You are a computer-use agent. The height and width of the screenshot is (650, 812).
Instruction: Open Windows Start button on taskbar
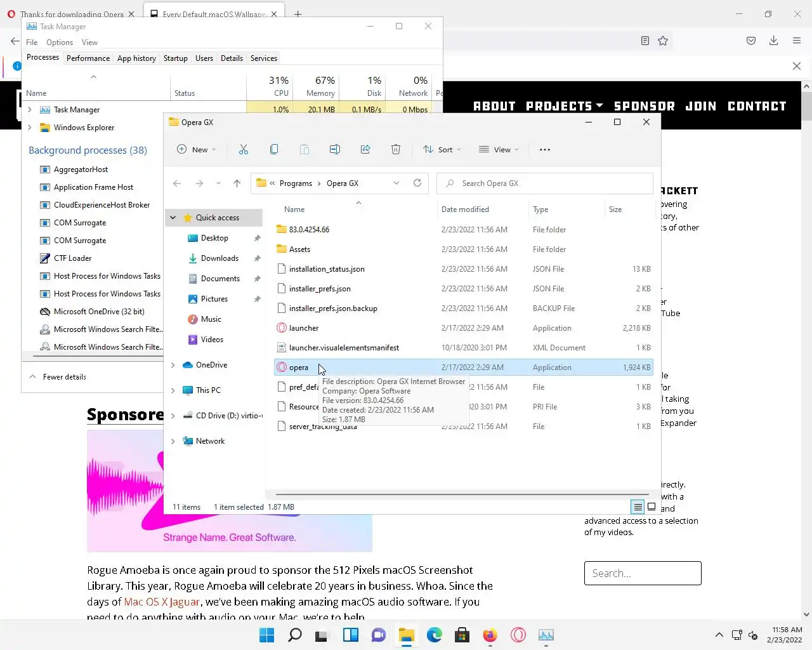coord(267,635)
